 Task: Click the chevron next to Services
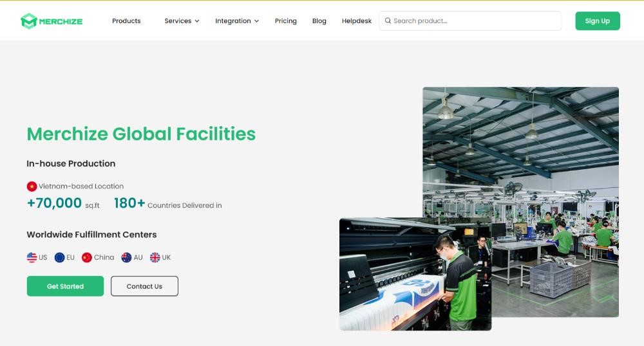coord(197,21)
